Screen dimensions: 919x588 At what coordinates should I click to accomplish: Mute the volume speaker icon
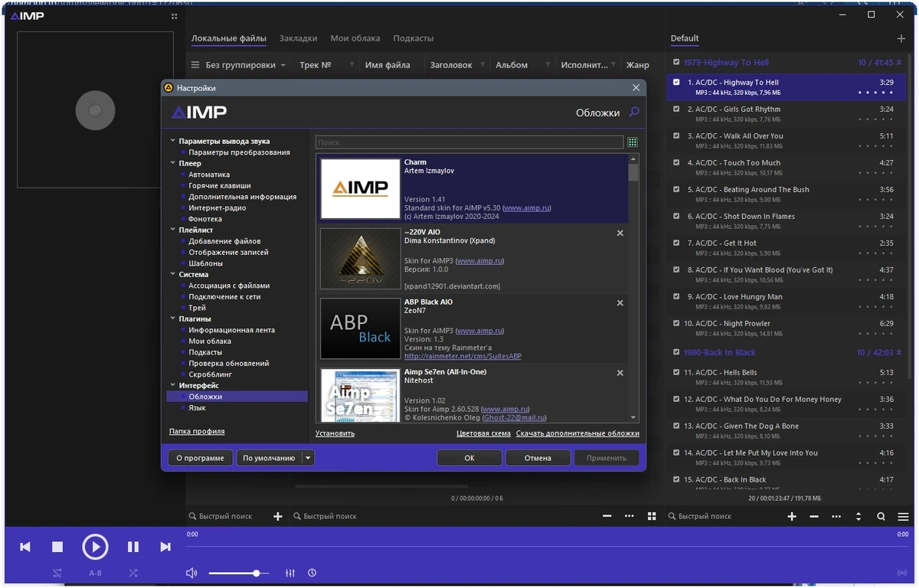(191, 573)
